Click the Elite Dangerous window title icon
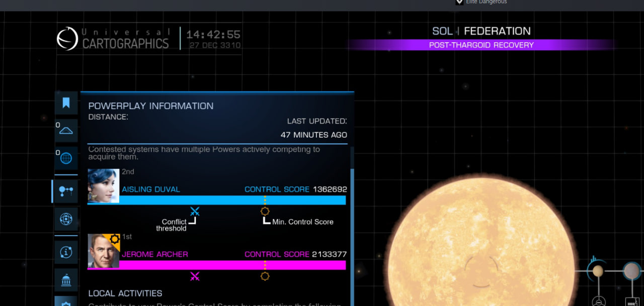This screenshot has height=306, width=644. pos(459,2)
